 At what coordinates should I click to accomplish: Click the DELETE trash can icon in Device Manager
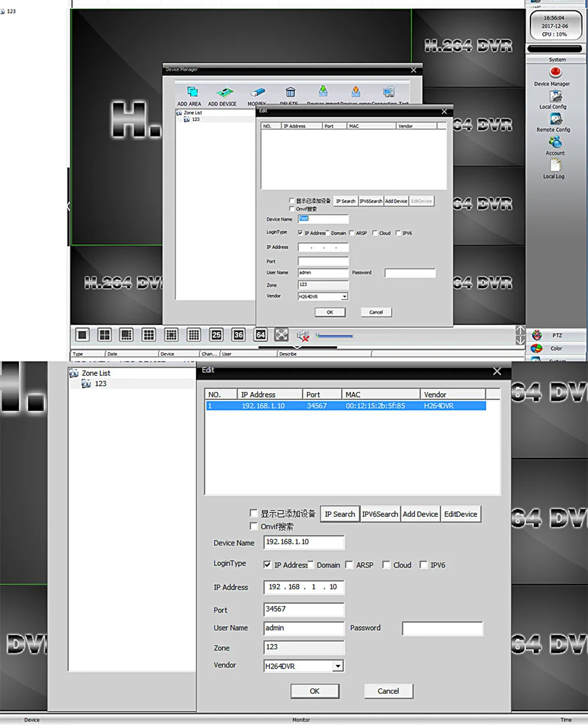[290, 92]
